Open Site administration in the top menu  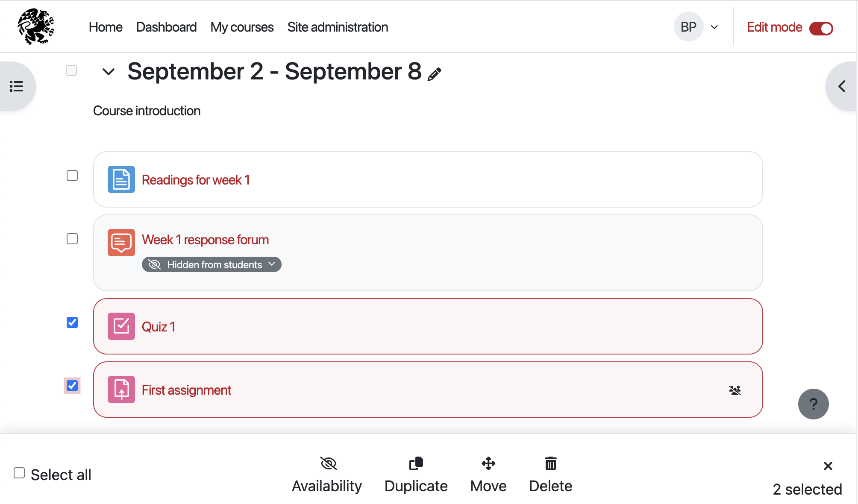[x=338, y=27]
